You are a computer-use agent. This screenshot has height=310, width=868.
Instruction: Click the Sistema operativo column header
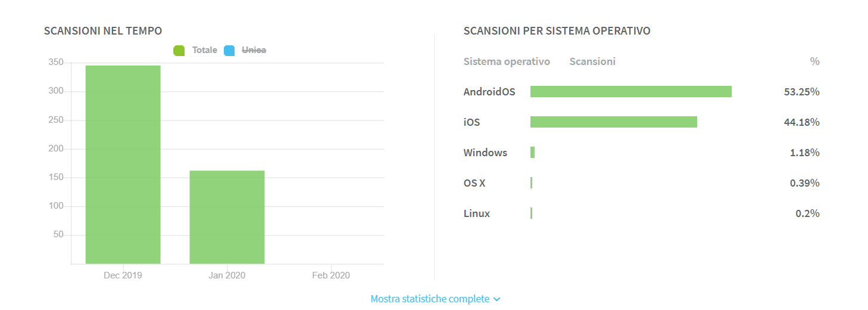coord(507,61)
